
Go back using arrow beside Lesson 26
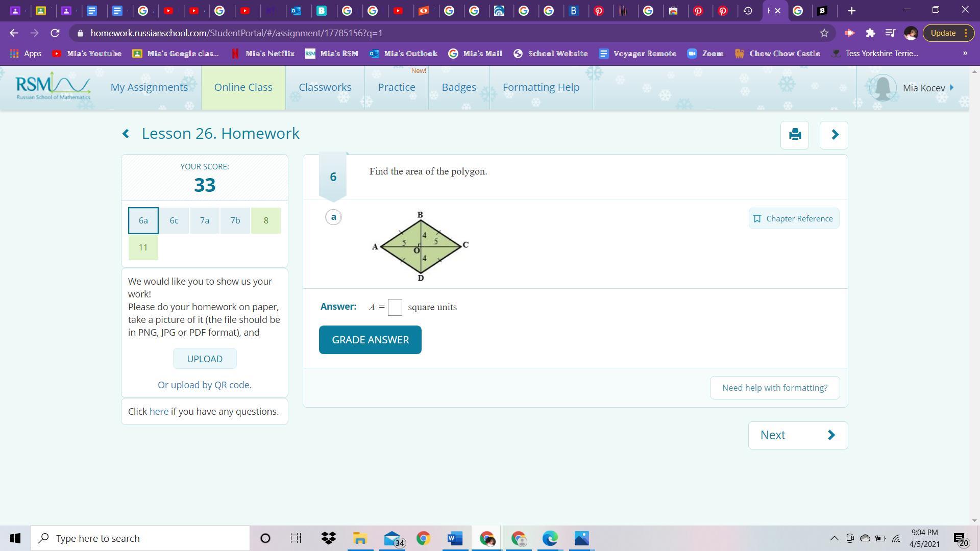(126, 134)
